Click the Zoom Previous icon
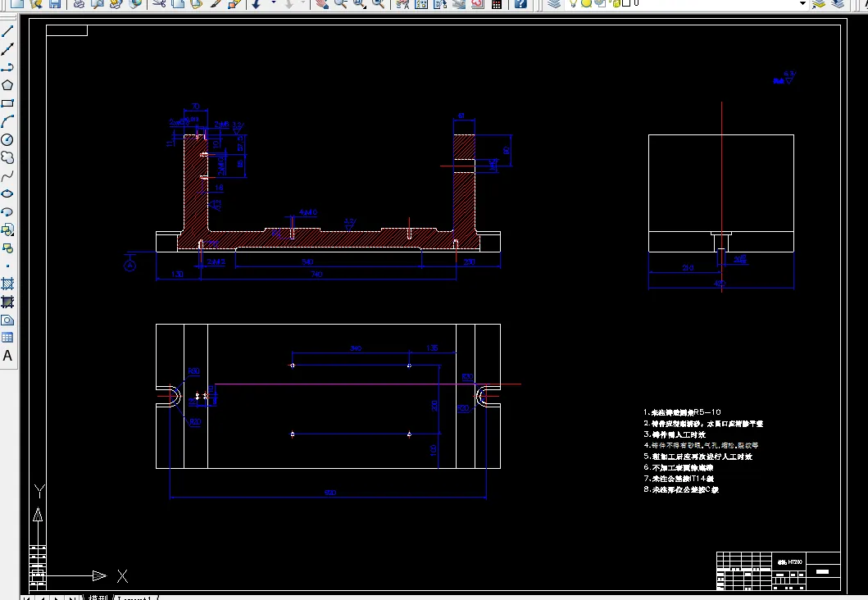The image size is (868, 600). [378, 3]
